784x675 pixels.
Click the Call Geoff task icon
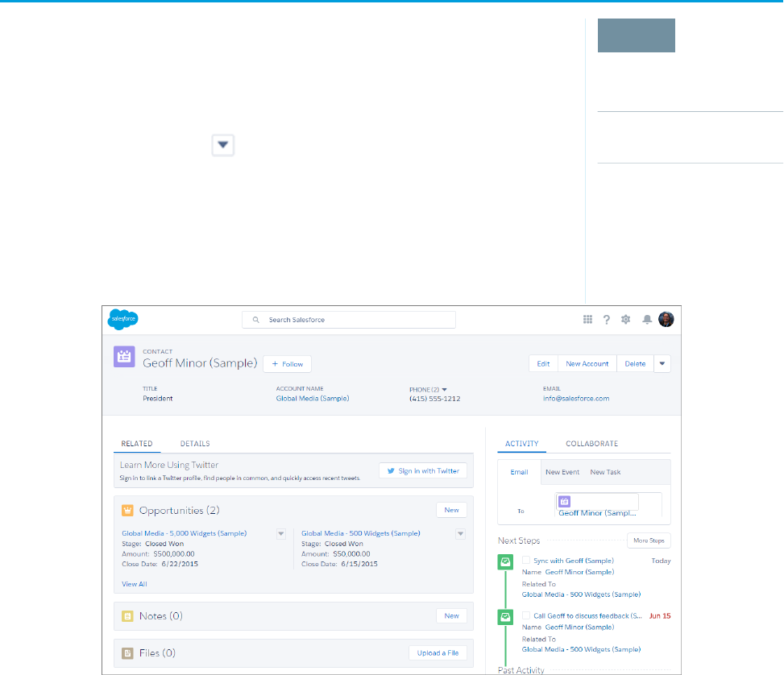tap(505, 617)
